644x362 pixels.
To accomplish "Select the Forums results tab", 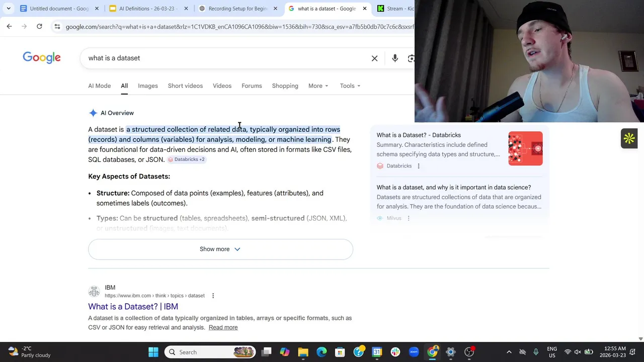I will (252, 85).
